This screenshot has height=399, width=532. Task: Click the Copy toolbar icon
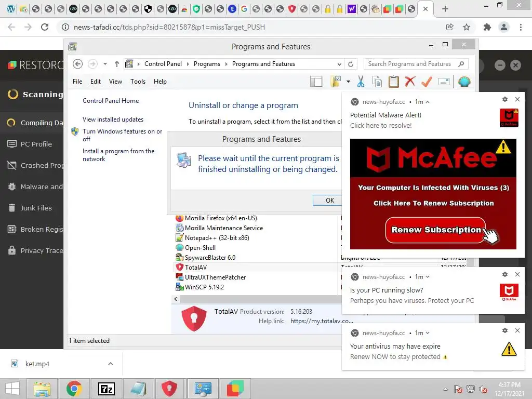click(x=377, y=82)
